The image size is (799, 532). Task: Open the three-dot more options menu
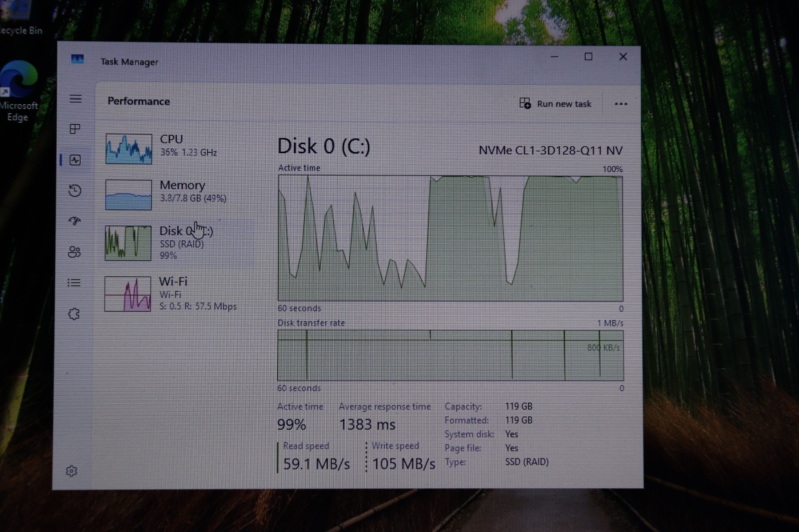tap(621, 104)
